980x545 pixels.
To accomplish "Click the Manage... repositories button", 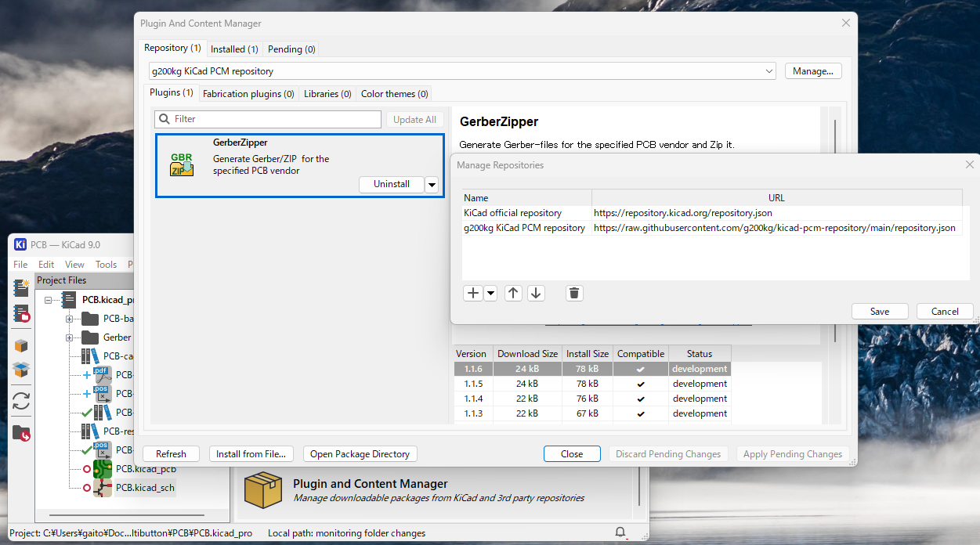I will click(x=813, y=71).
